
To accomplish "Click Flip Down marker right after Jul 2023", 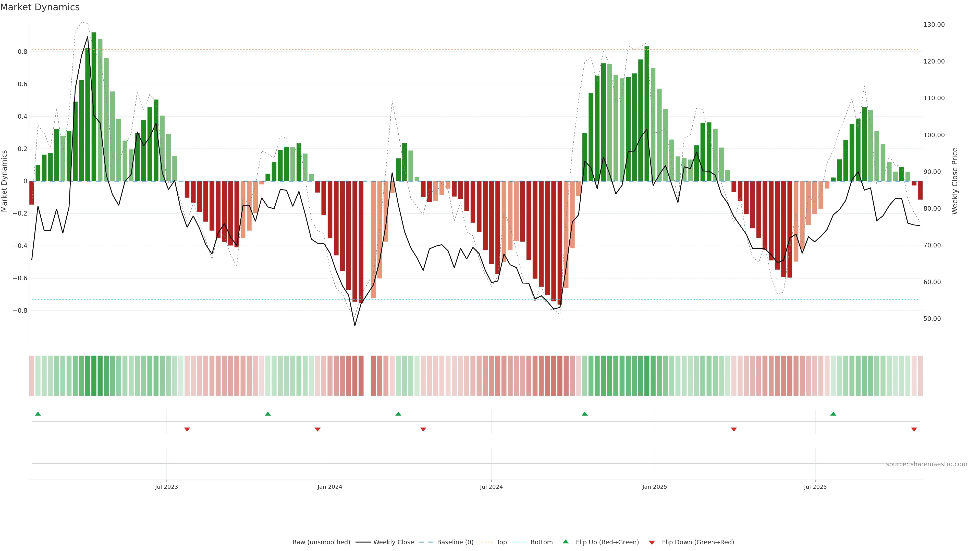I will click(x=187, y=429).
